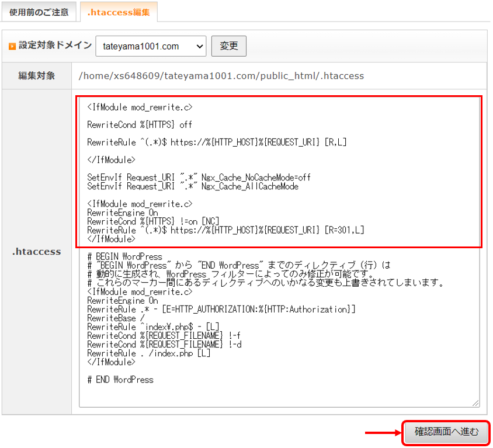493x448 pixels.
Task: Click the '# END WordPress' comment line
Action: (120, 380)
